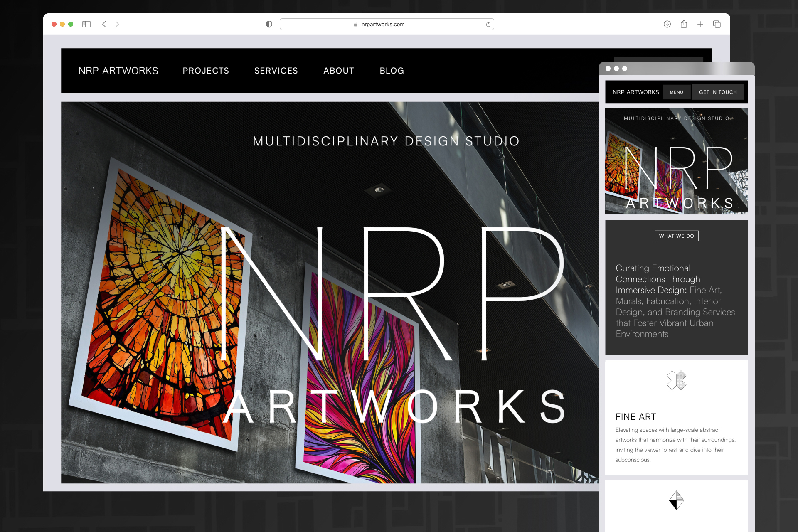
Task: Navigate to the ABOUT page
Action: [x=338, y=71]
